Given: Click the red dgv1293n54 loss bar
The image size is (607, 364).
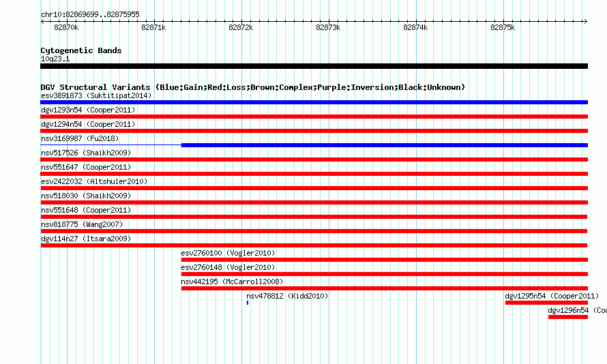Looking at the screenshot, I should (314, 117).
